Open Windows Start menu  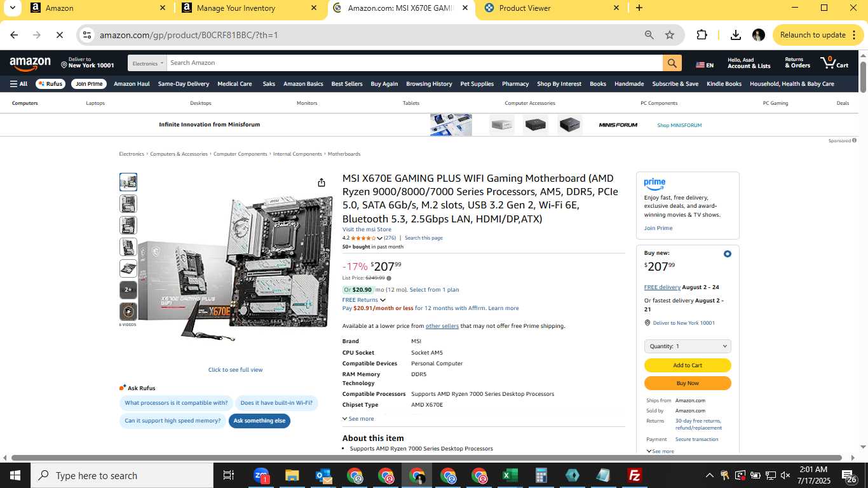click(x=15, y=475)
